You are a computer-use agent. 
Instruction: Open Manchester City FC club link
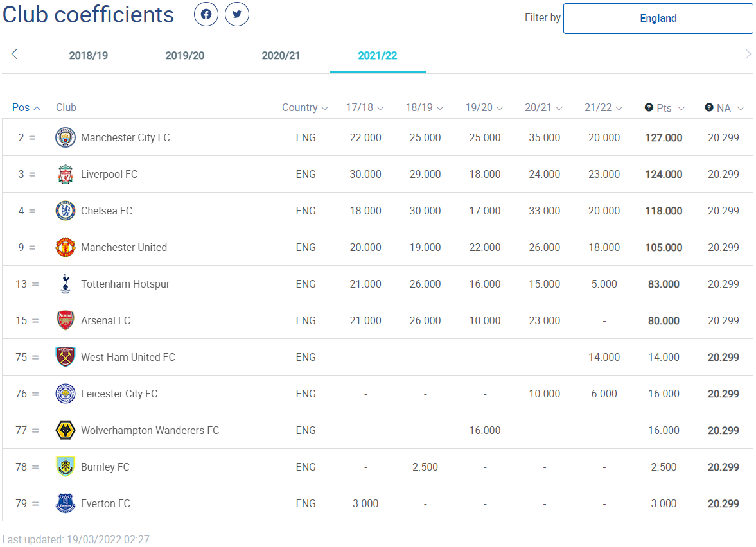click(x=125, y=137)
